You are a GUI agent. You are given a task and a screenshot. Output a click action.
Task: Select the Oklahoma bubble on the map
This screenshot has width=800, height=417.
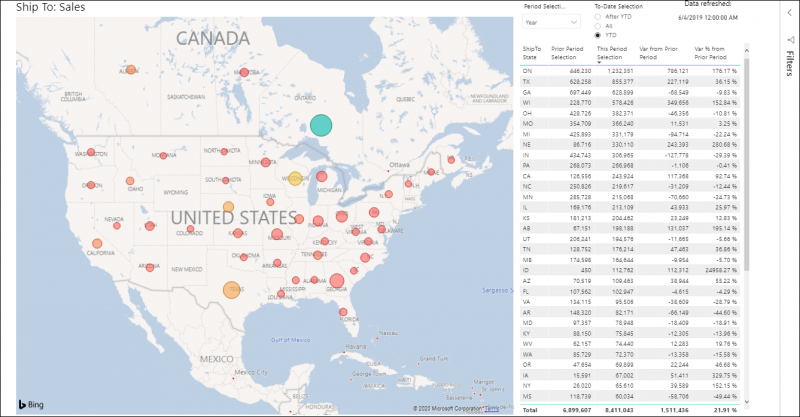(244, 257)
